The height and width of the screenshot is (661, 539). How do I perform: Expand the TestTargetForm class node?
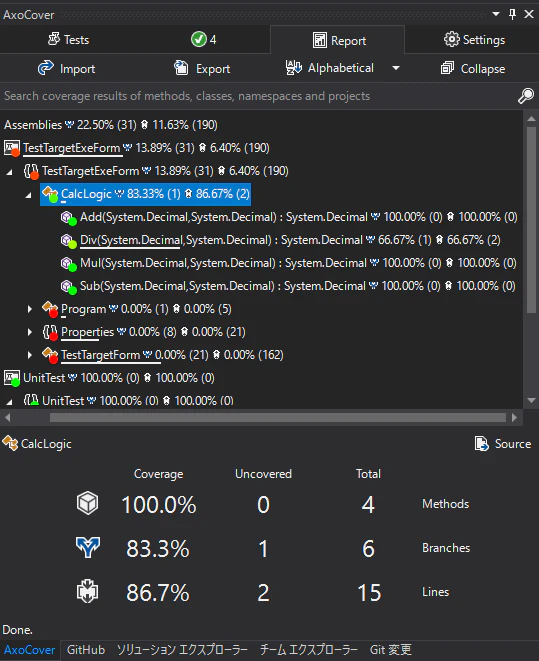pyautogui.click(x=29, y=355)
